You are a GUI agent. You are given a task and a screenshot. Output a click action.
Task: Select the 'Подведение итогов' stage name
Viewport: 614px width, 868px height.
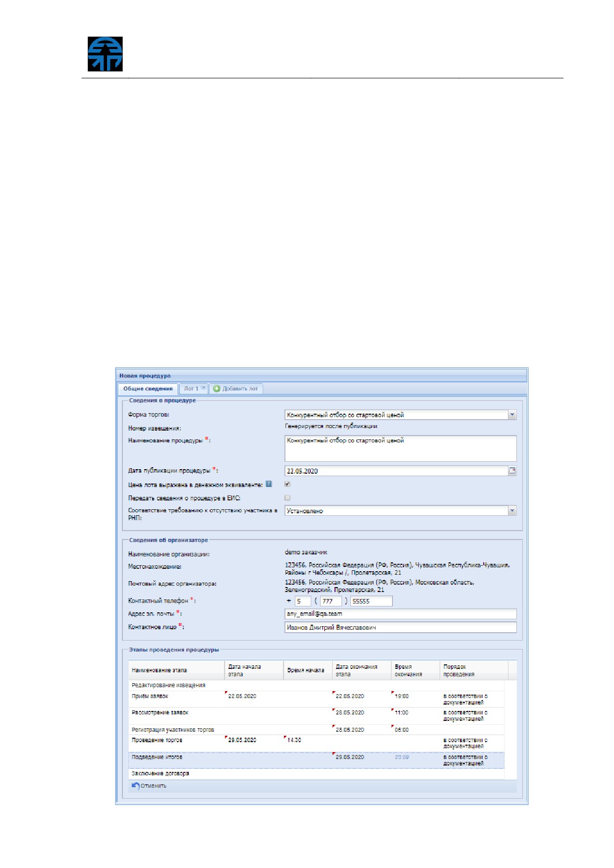point(157,757)
